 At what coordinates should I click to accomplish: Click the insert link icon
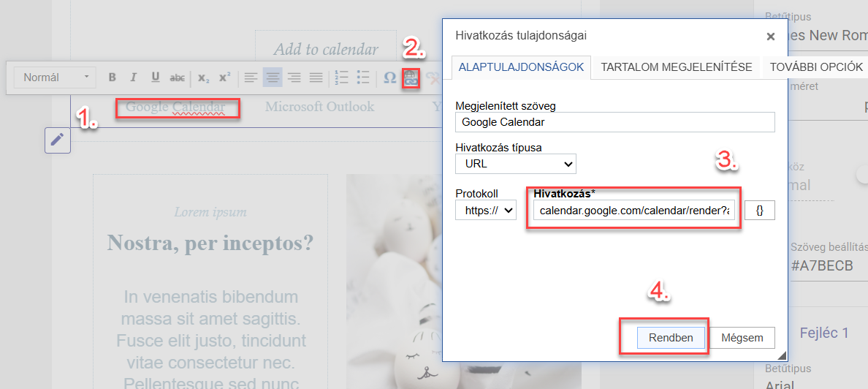(410, 78)
